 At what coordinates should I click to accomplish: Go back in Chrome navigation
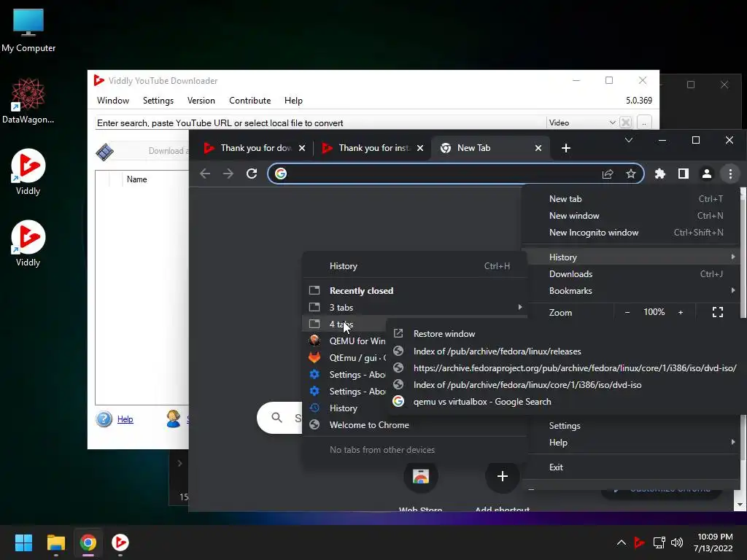(x=205, y=174)
